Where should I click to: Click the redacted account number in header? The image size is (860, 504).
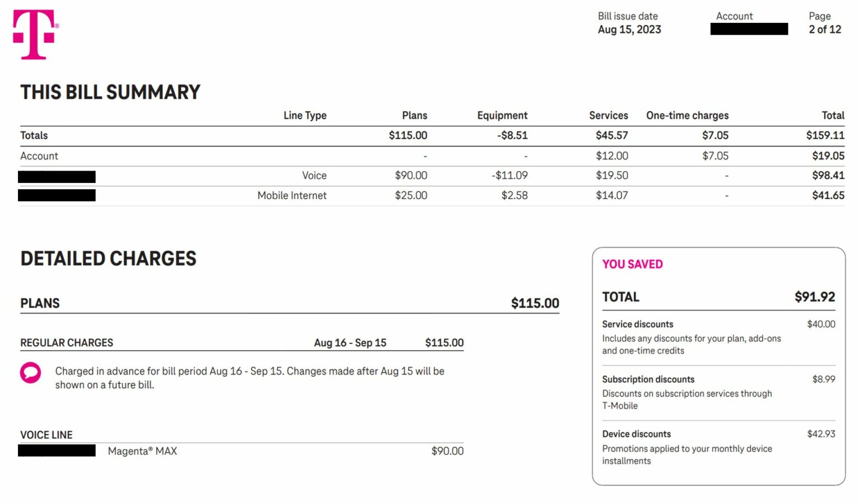749,29
